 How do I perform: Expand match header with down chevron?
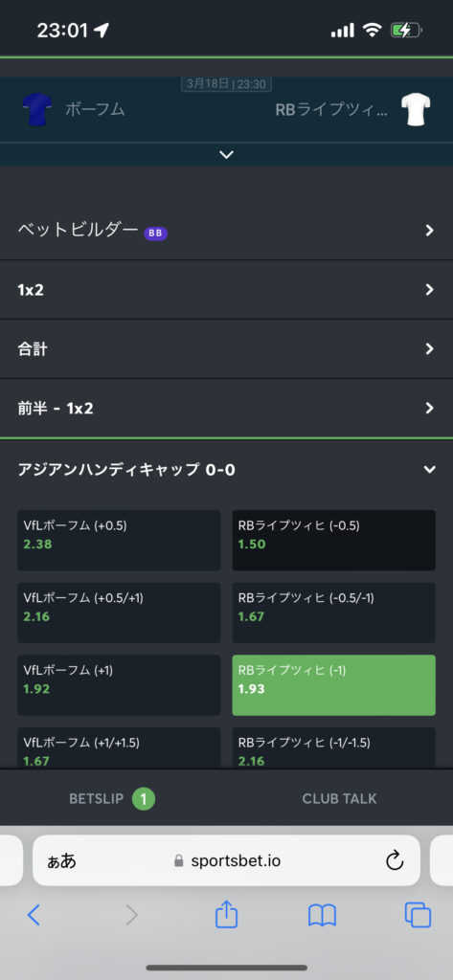[226, 154]
